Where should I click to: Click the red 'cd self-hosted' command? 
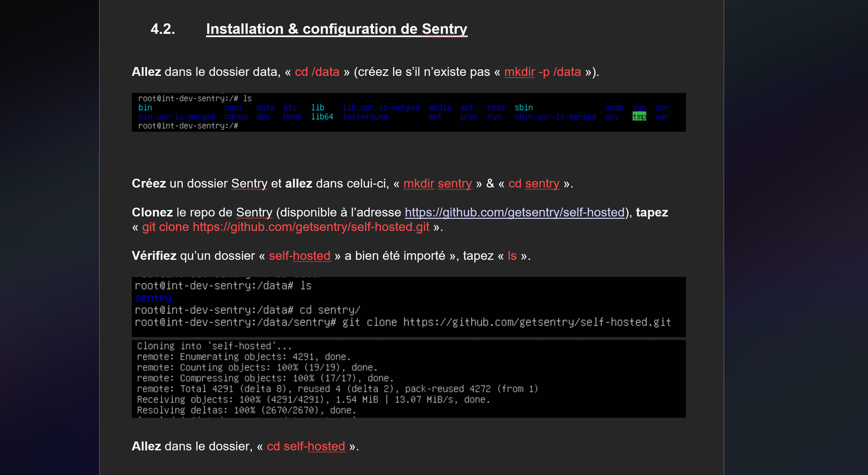[x=306, y=446]
